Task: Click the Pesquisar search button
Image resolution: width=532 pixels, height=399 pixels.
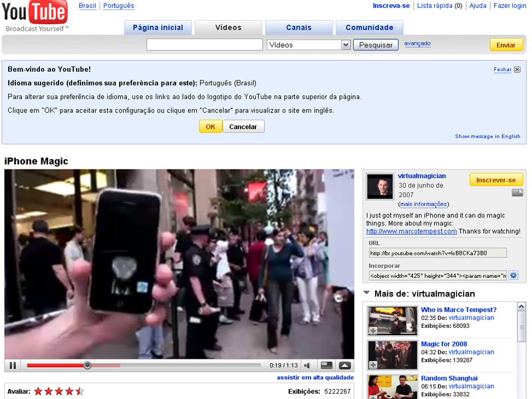Action: pos(376,45)
